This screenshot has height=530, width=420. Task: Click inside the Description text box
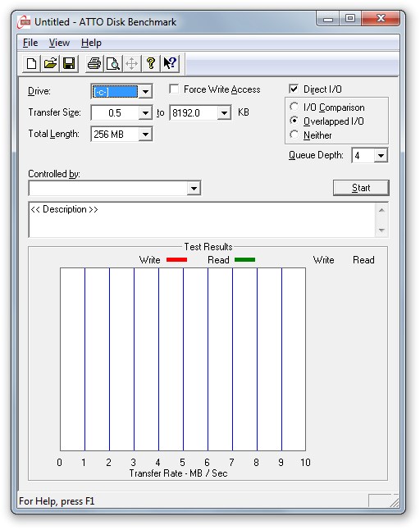pyautogui.click(x=202, y=220)
